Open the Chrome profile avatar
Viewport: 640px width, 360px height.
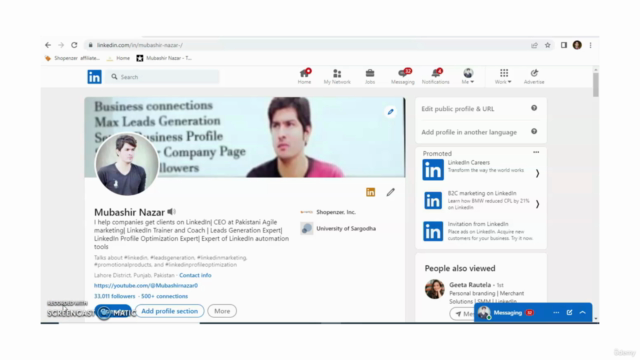[577, 45]
